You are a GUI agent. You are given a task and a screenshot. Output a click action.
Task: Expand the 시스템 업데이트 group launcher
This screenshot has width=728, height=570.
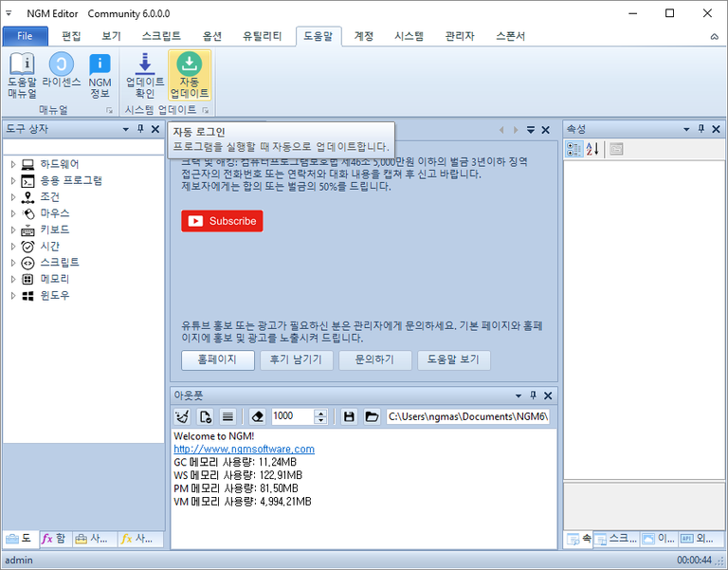pyautogui.click(x=205, y=111)
